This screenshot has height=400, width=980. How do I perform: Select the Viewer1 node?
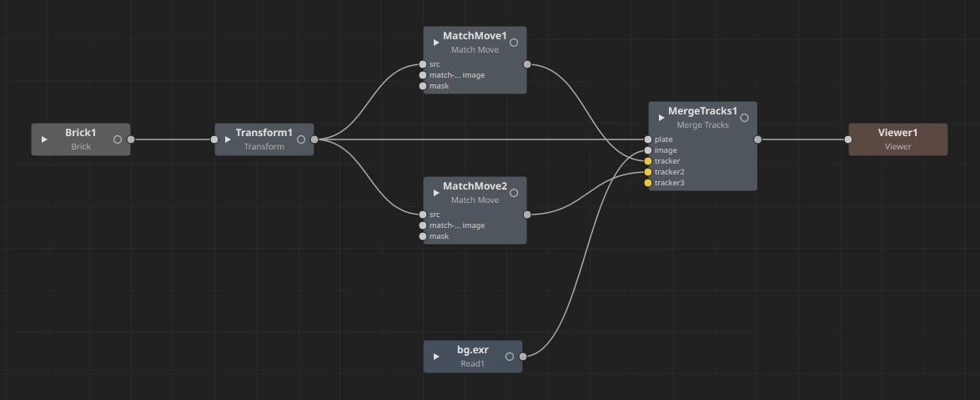tap(897, 139)
